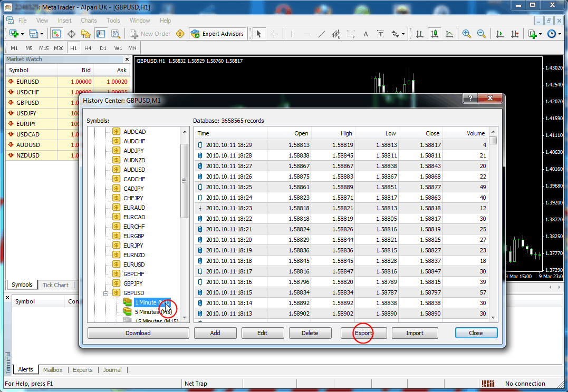Select the Crosshair tool
The height and width of the screenshot is (392, 568).
[274, 34]
